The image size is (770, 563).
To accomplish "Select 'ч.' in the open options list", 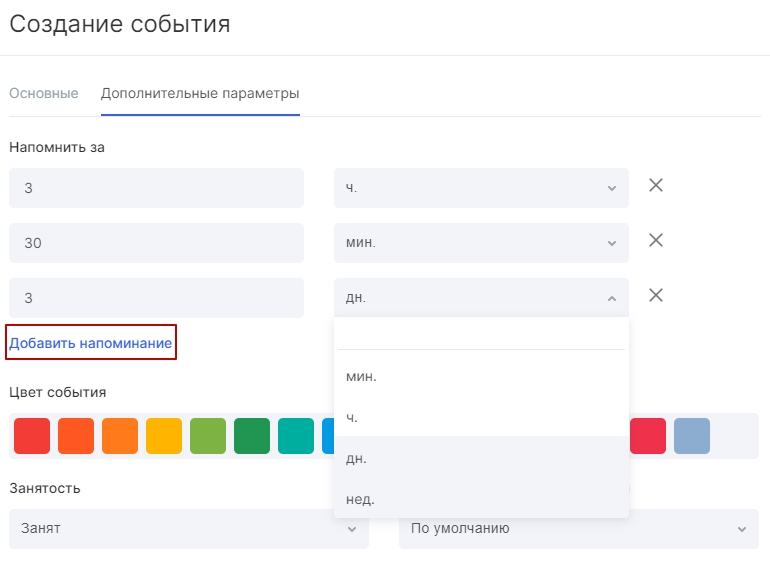I will coord(480,417).
